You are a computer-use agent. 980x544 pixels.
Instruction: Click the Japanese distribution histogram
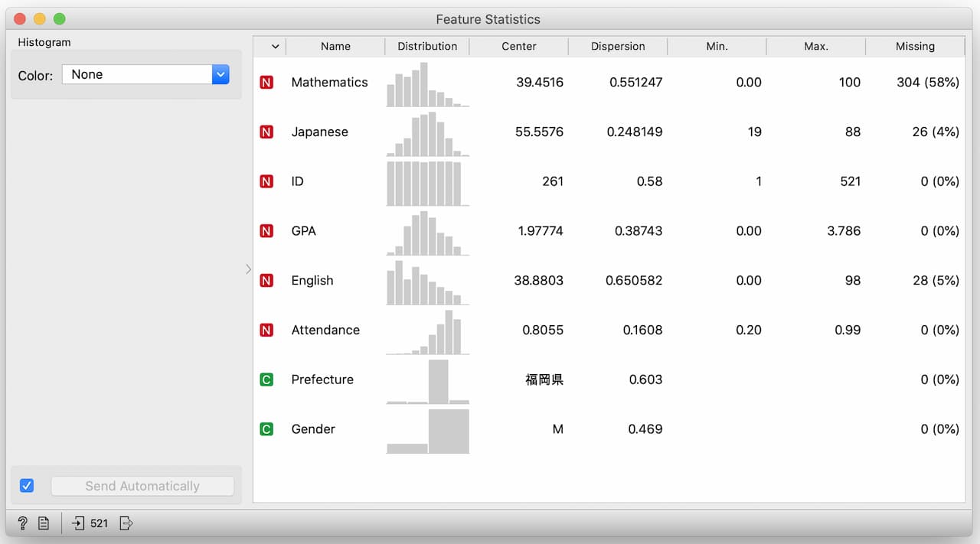click(427, 133)
